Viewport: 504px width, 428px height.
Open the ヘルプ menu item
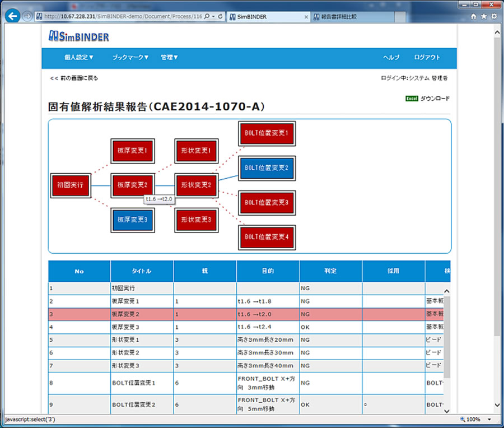tap(391, 57)
